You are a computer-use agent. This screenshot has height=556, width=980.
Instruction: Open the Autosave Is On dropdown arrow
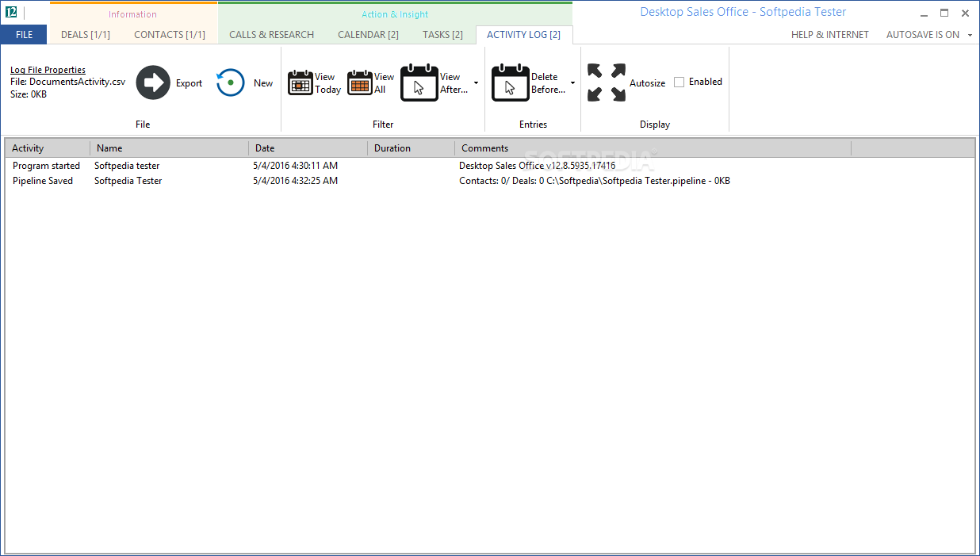[x=970, y=35]
